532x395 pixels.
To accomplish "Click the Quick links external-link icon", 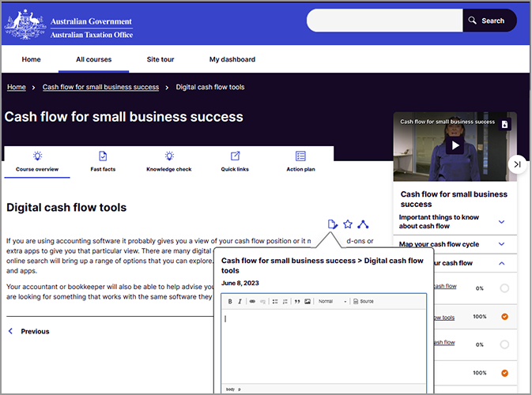I will [x=235, y=156].
